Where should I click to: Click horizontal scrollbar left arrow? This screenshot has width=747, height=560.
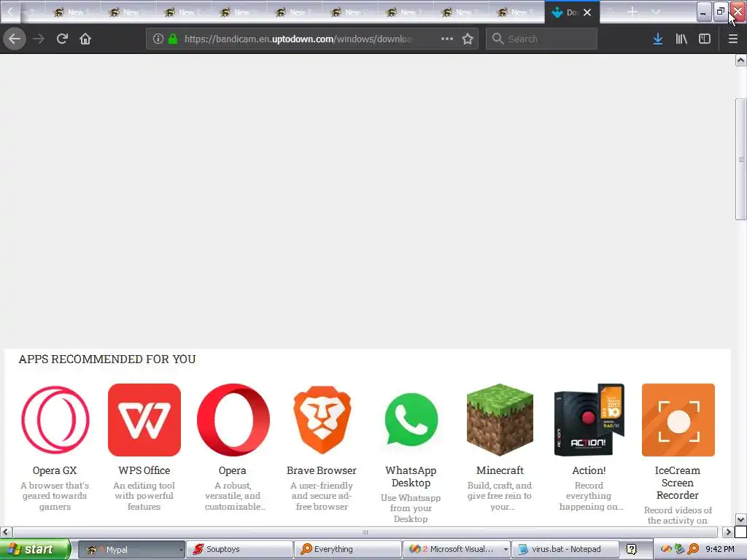coord(5,532)
